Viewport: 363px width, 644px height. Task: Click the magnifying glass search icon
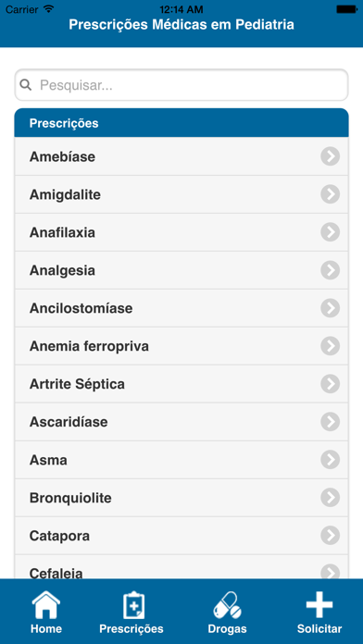click(x=26, y=85)
